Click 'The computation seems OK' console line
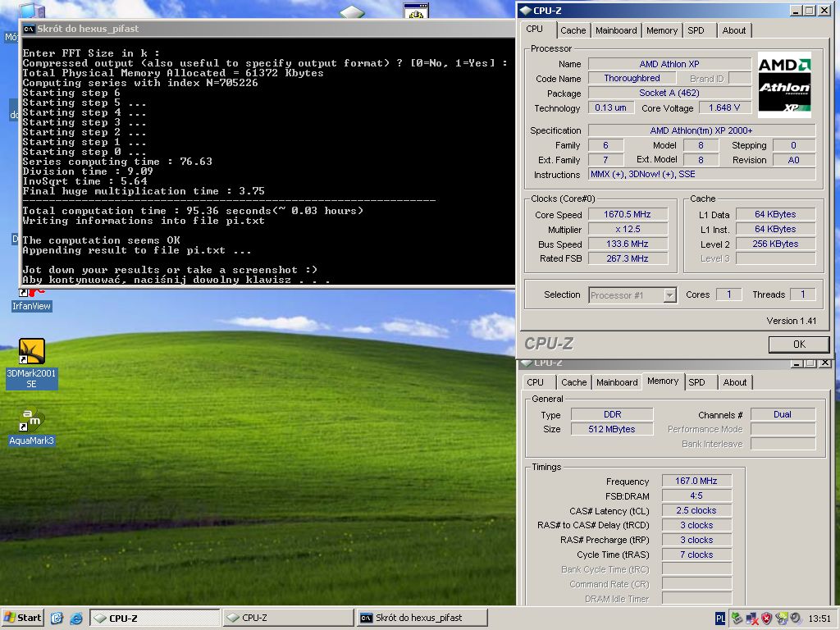 101,240
